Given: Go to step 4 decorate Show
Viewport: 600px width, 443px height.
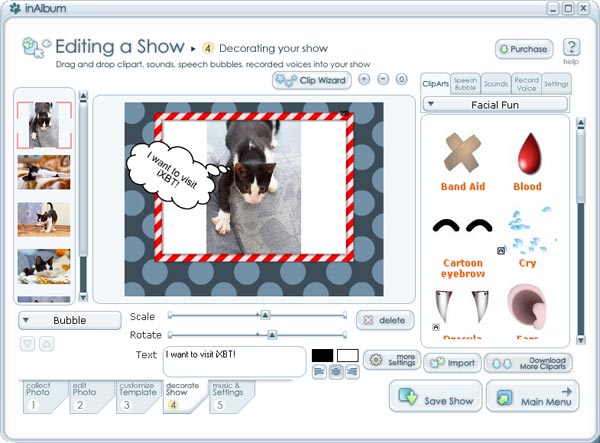Looking at the screenshot, I should 183,397.
